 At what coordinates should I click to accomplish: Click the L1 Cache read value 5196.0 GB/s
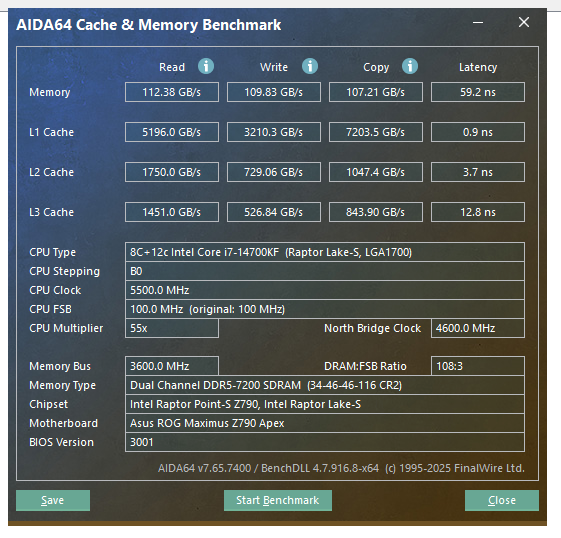pos(172,132)
